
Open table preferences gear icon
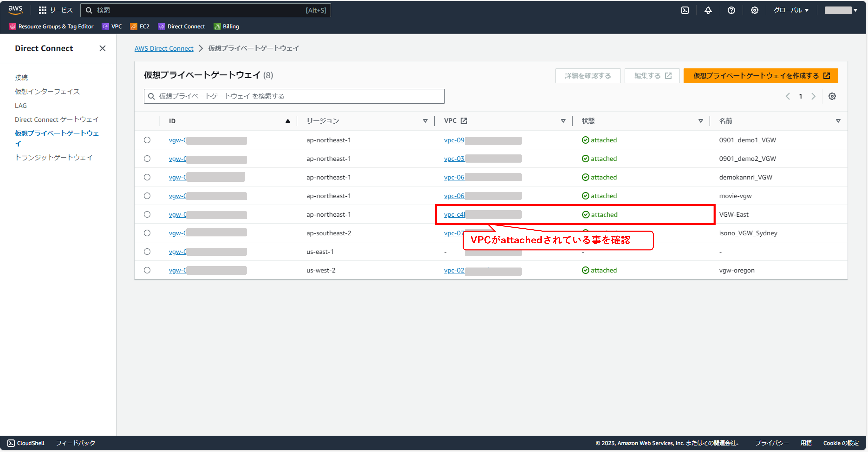(832, 96)
